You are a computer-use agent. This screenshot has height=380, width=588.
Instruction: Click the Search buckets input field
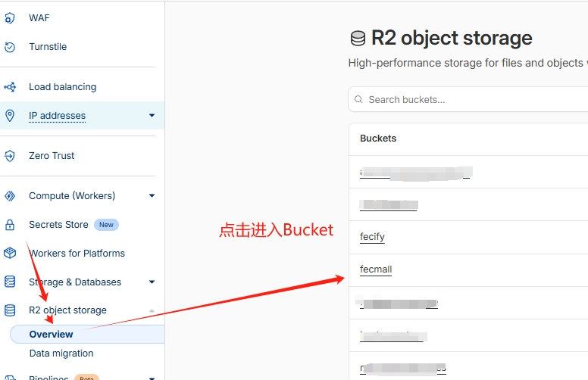470,100
